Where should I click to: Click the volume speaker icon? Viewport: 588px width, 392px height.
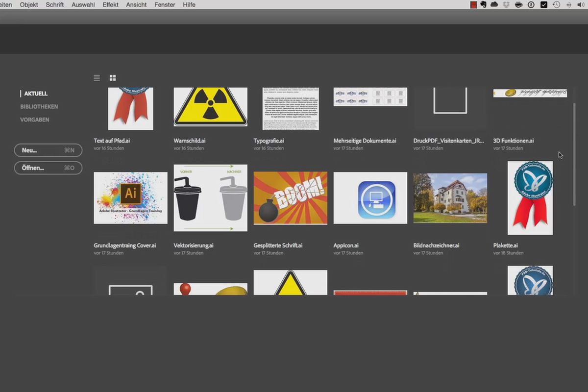point(582,4)
